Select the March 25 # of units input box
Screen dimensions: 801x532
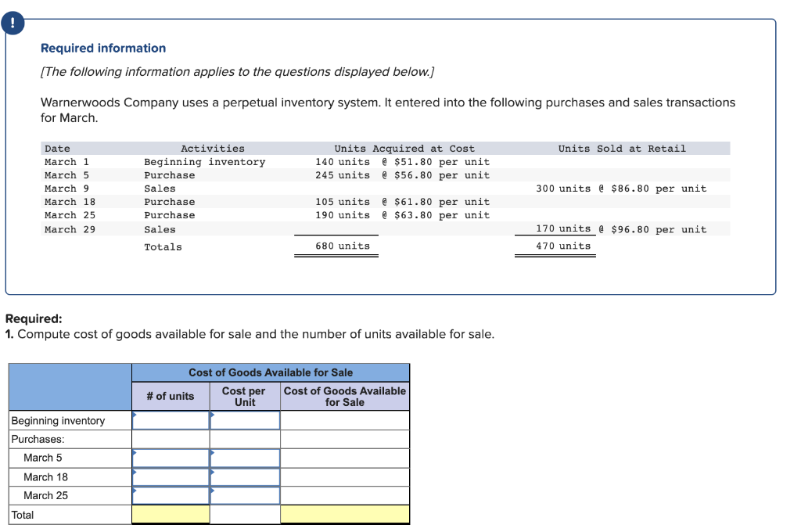coord(171,495)
